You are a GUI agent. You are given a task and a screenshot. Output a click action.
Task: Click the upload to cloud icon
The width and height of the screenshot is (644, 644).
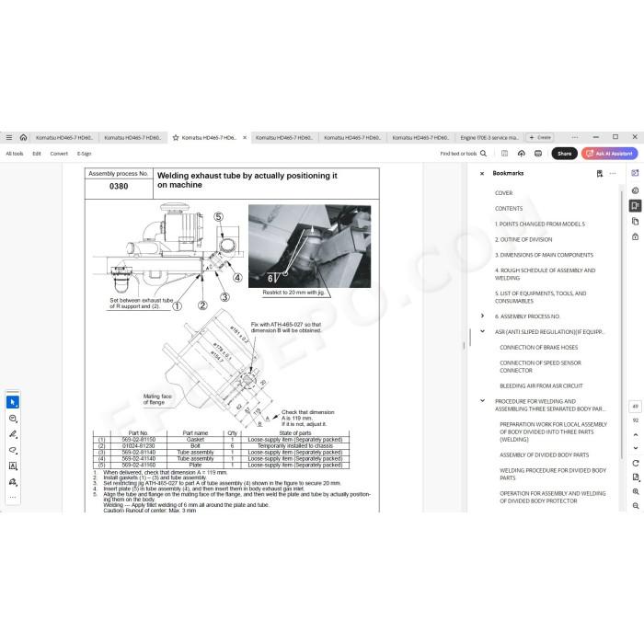pos(522,154)
